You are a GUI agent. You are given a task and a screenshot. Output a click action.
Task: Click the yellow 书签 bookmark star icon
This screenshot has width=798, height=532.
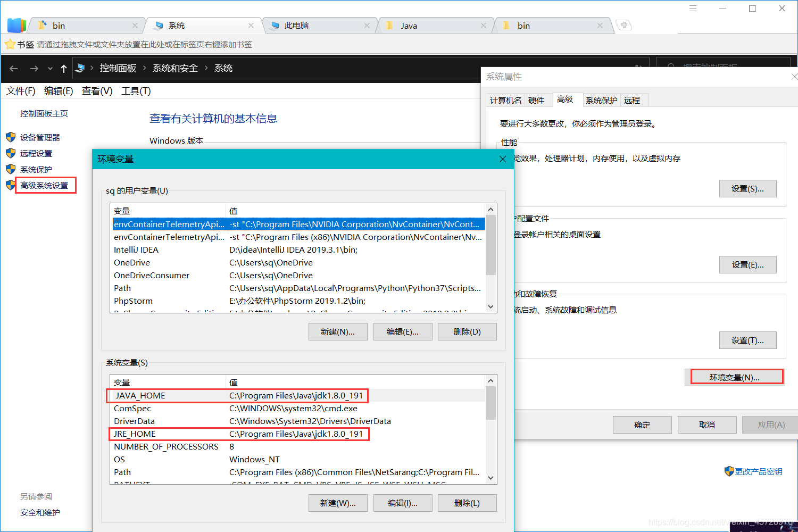(10, 44)
